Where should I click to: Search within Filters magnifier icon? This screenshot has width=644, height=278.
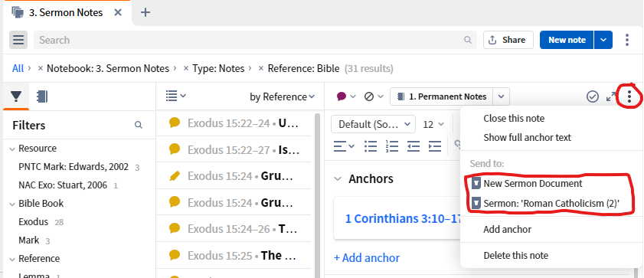coord(139,125)
